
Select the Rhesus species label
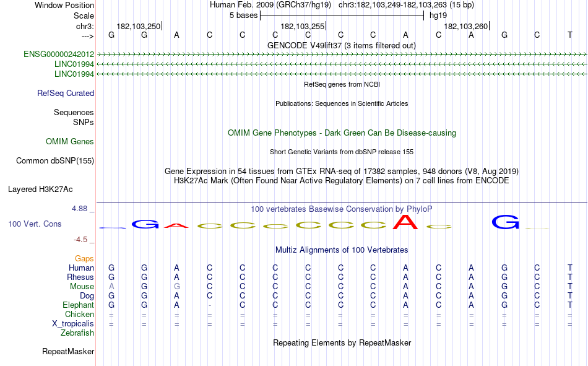click(x=80, y=277)
